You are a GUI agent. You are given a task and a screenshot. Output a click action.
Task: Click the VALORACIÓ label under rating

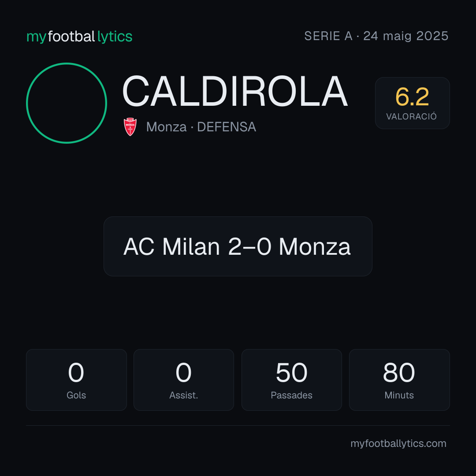pos(411,116)
